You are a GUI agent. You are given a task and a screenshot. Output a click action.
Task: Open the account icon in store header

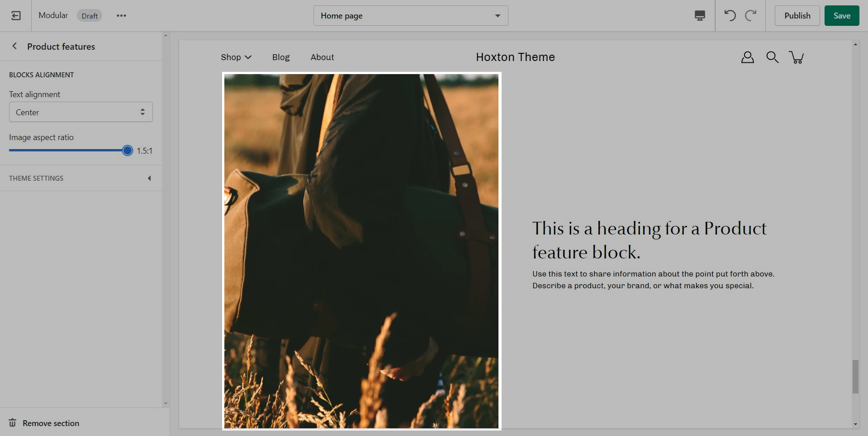pyautogui.click(x=747, y=57)
